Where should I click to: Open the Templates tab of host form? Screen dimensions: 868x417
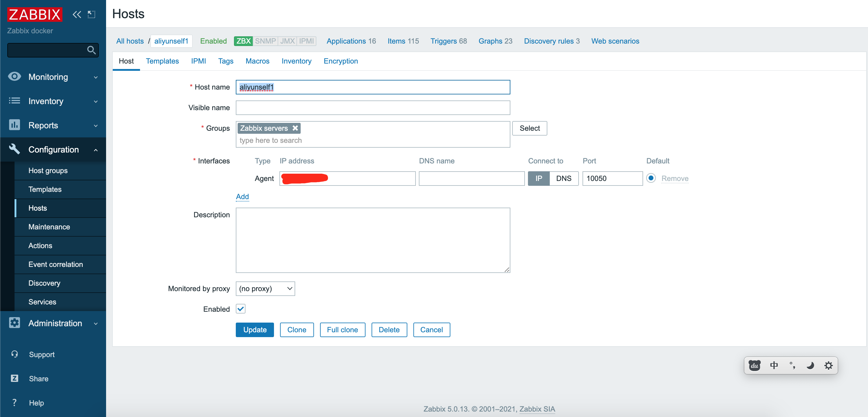click(x=162, y=61)
